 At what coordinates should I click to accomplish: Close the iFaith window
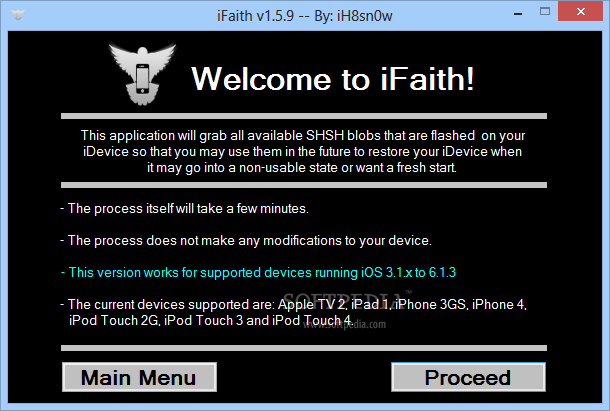click(x=581, y=11)
